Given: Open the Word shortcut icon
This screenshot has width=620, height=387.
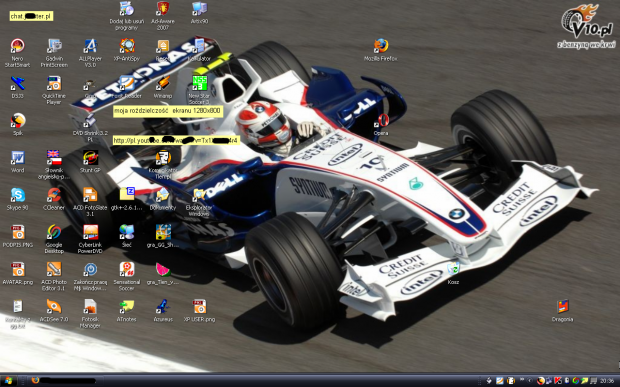Looking at the screenshot, I should (17, 162).
